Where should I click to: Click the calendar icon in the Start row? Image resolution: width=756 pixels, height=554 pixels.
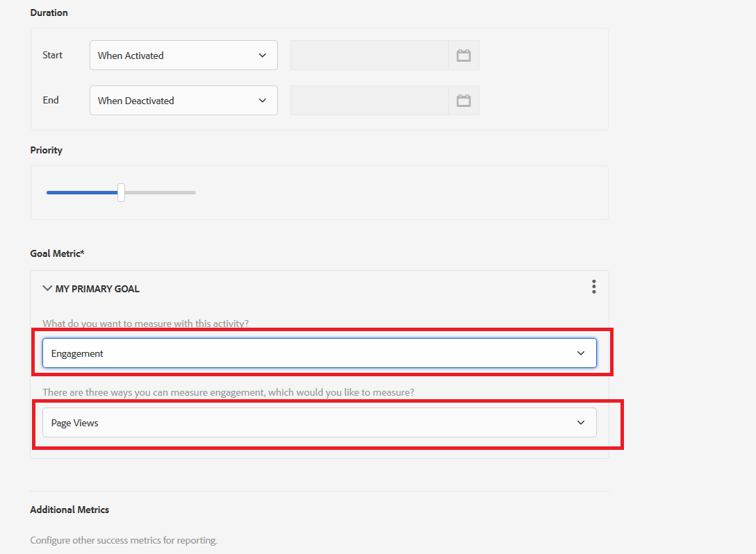pos(463,56)
